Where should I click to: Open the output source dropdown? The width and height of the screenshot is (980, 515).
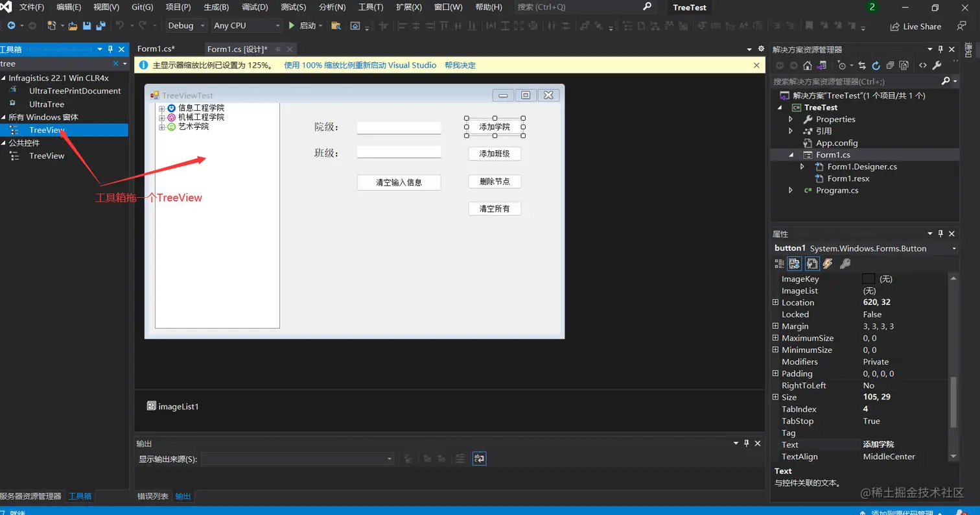point(297,459)
